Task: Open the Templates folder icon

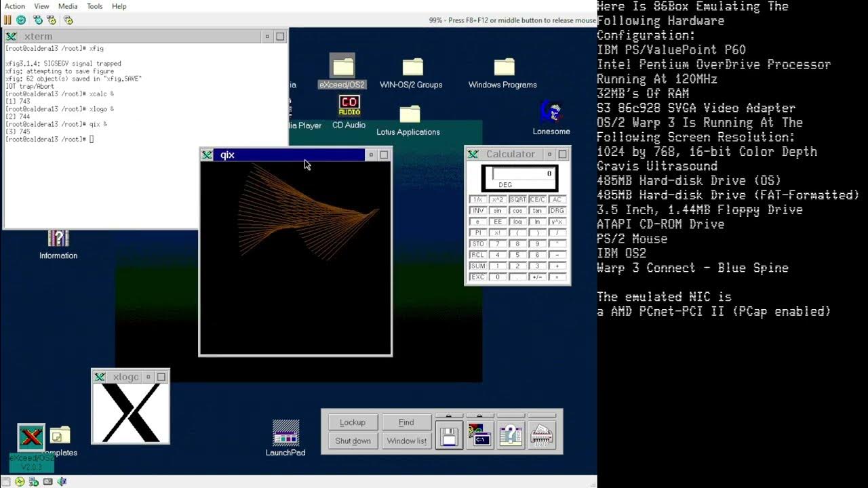Action: [x=60, y=435]
